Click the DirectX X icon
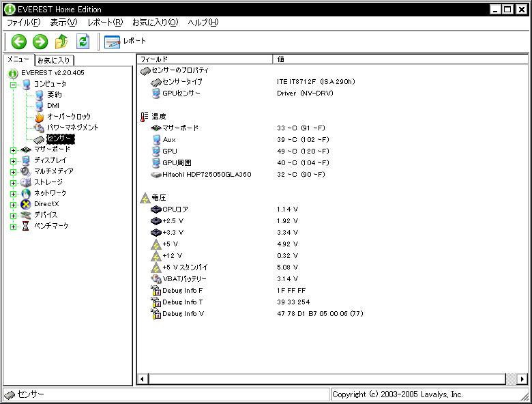Viewport: 532px width, 404px height. [26, 204]
